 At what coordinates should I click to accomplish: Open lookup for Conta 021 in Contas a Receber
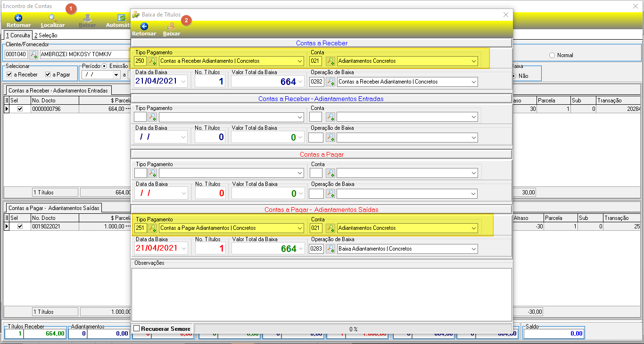pos(330,61)
